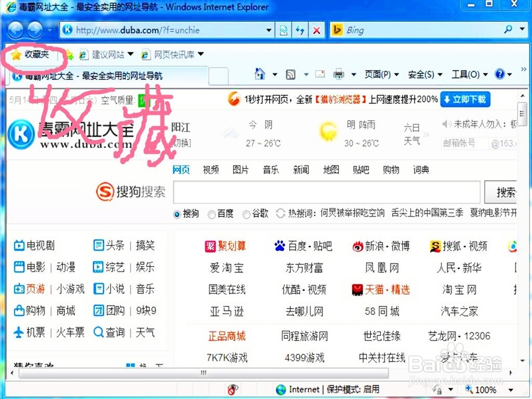
Task: Click the 邮箱帐号 email input field
Action: 464,144
